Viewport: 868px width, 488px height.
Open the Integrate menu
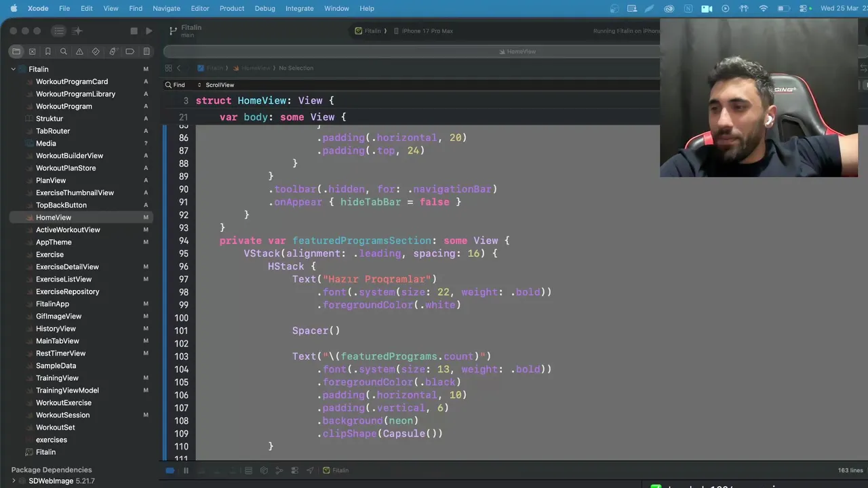coord(300,8)
